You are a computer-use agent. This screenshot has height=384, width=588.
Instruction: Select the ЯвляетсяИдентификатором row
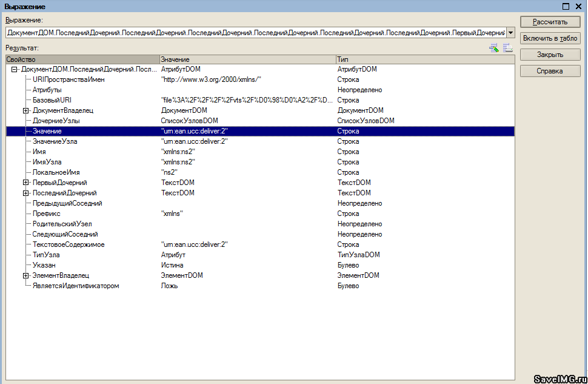(75, 286)
